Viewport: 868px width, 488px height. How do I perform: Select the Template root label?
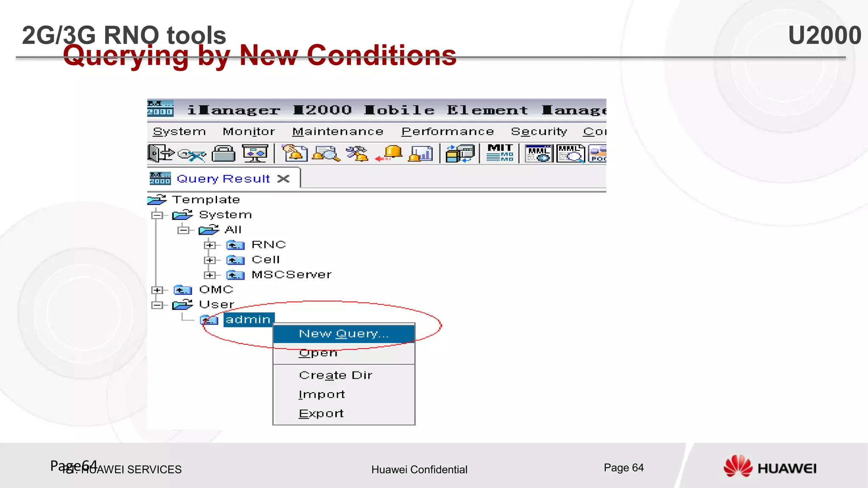click(x=206, y=200)
